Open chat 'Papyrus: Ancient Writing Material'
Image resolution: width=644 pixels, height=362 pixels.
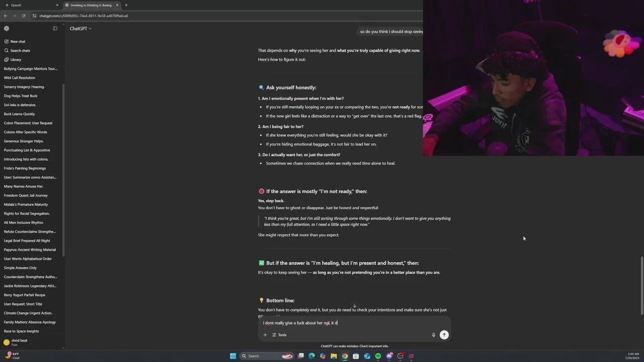(x=30, y=250)
